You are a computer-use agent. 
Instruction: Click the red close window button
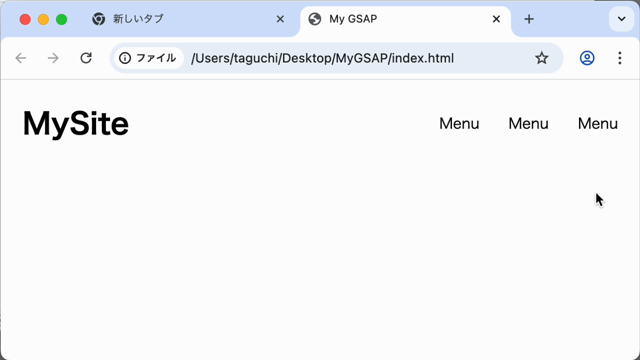coord(25,19)
